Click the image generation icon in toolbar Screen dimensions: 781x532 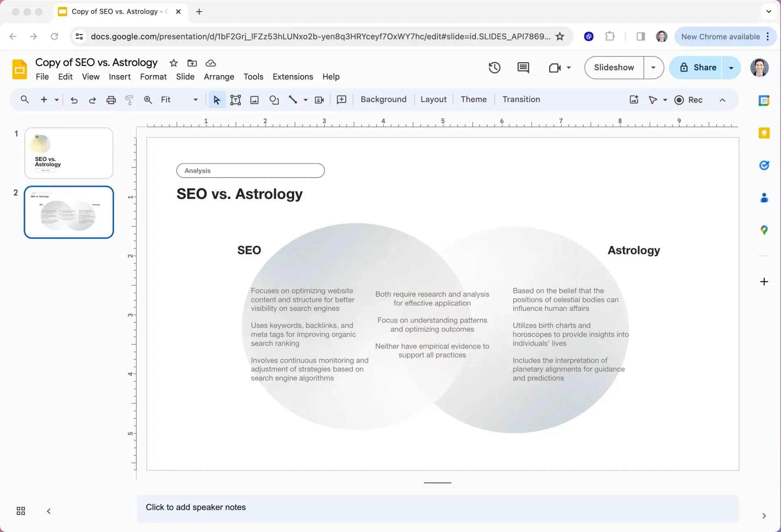point(634,100)
